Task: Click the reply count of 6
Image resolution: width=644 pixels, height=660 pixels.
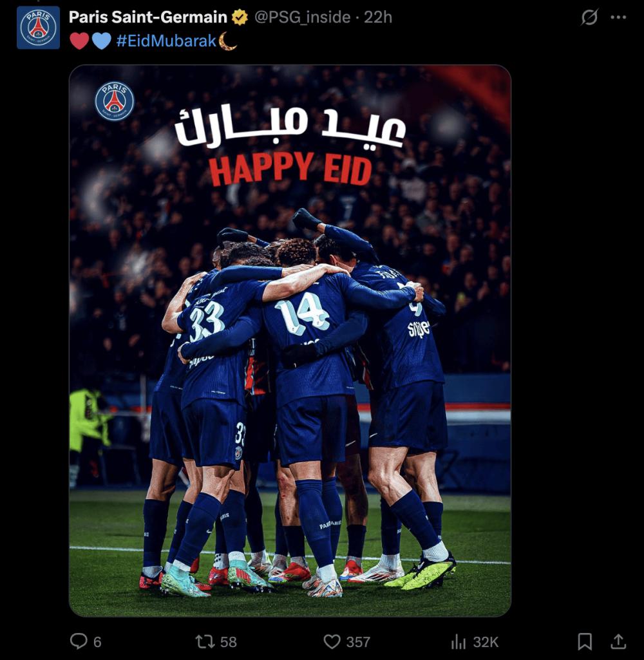Action: 97,642
